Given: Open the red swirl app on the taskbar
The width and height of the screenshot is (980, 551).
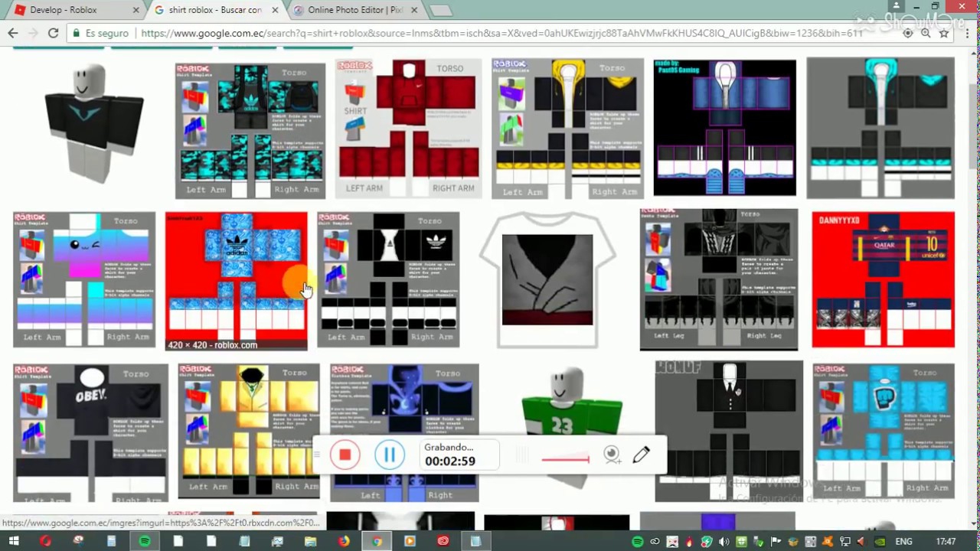Looking at the screenshot, I should [443, 542].
